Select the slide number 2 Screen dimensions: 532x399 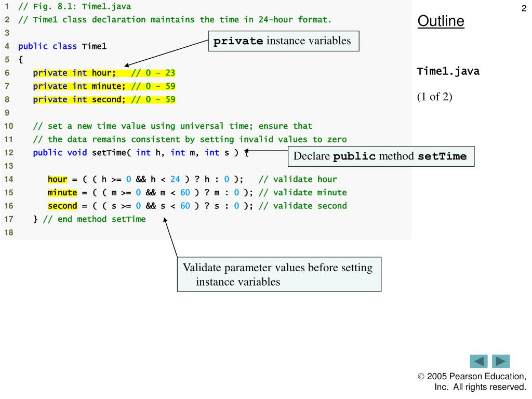pos(524,8)
